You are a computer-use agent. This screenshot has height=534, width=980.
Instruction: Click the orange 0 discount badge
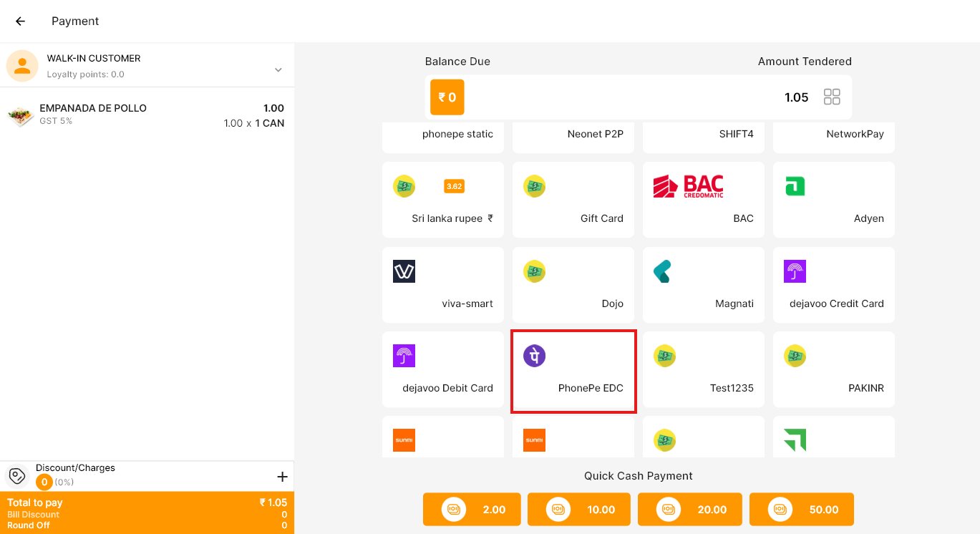[x=44, y=482]
